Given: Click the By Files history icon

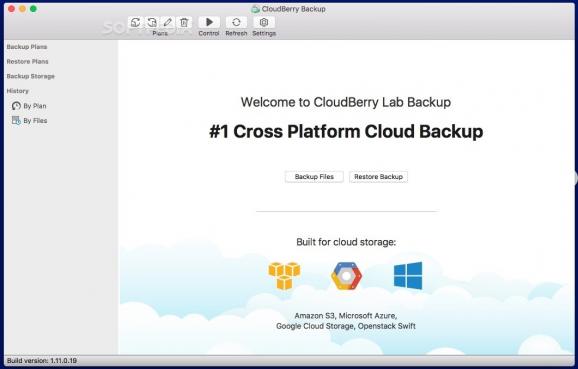Looking at the screenshot, I should tap(16, 121).
